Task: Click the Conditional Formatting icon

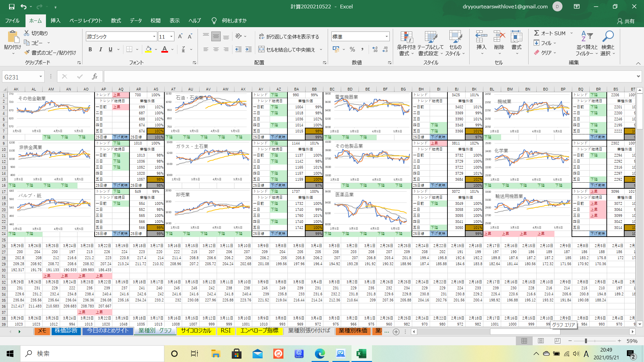Action: coord(406,38)
